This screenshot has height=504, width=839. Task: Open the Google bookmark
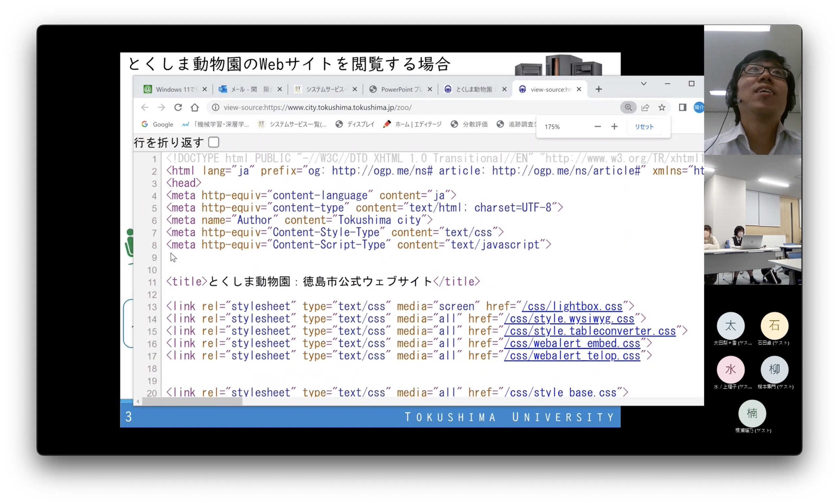157,124
